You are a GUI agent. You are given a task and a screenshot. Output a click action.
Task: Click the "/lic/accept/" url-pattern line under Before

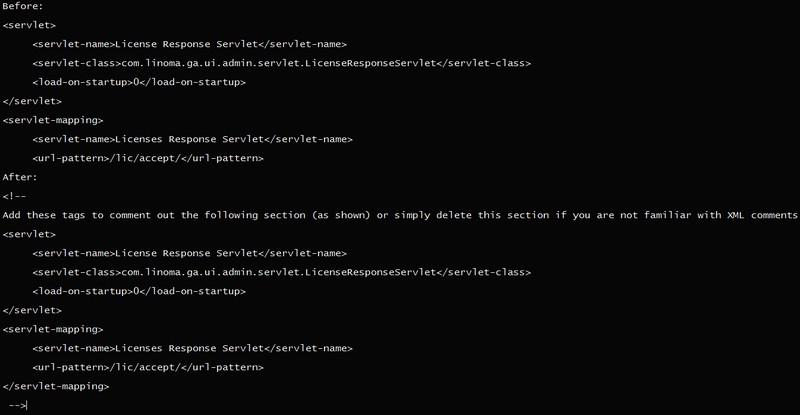(x=147, y=158)
